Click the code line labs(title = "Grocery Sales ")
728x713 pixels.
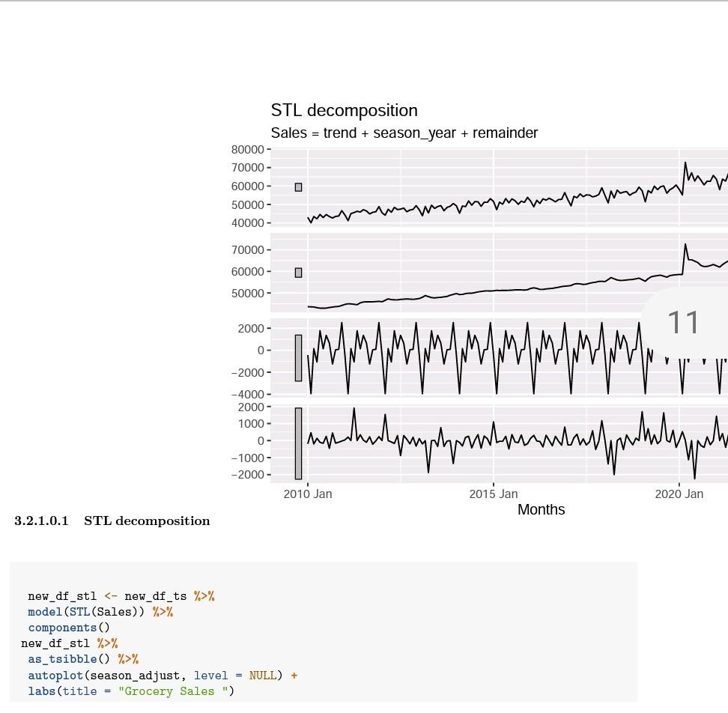pyautogui.click(x=131, y=691)
